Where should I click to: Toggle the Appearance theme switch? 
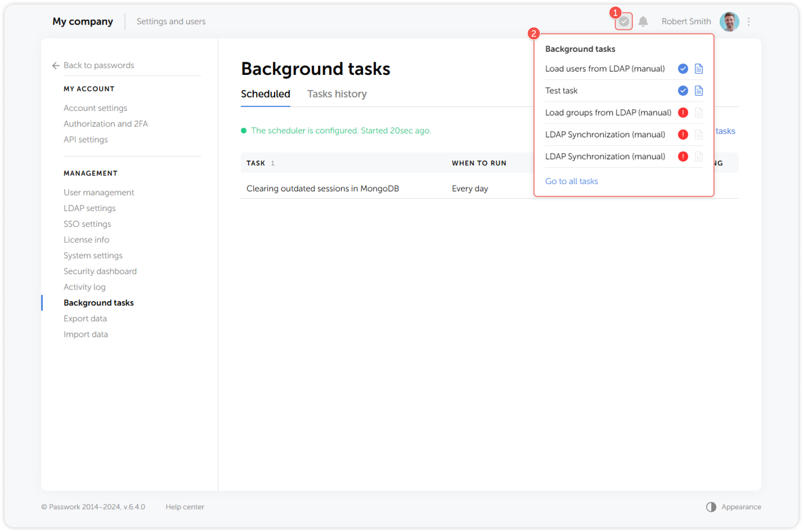coord(711,507)
